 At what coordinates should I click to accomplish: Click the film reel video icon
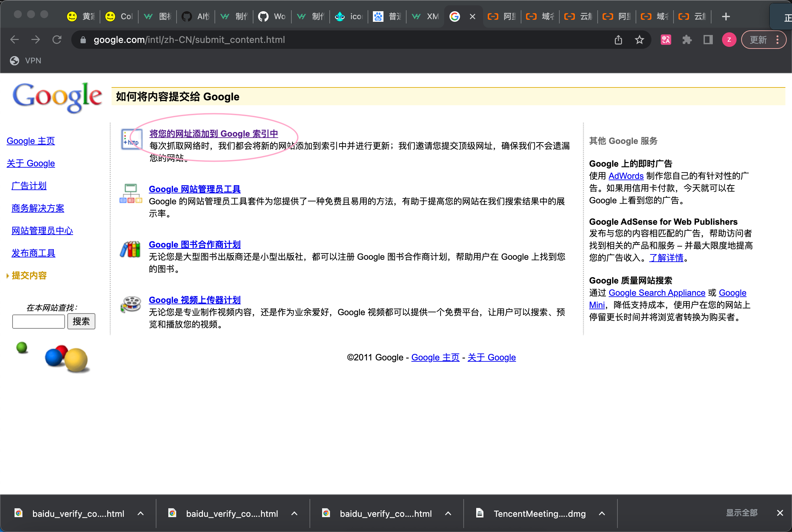tap(131, 304)
